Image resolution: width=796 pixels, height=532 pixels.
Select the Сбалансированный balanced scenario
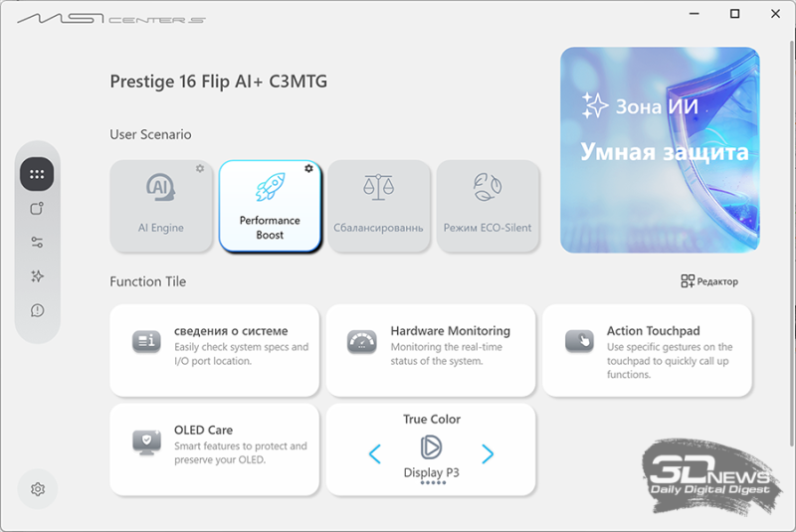coord(379,206)
